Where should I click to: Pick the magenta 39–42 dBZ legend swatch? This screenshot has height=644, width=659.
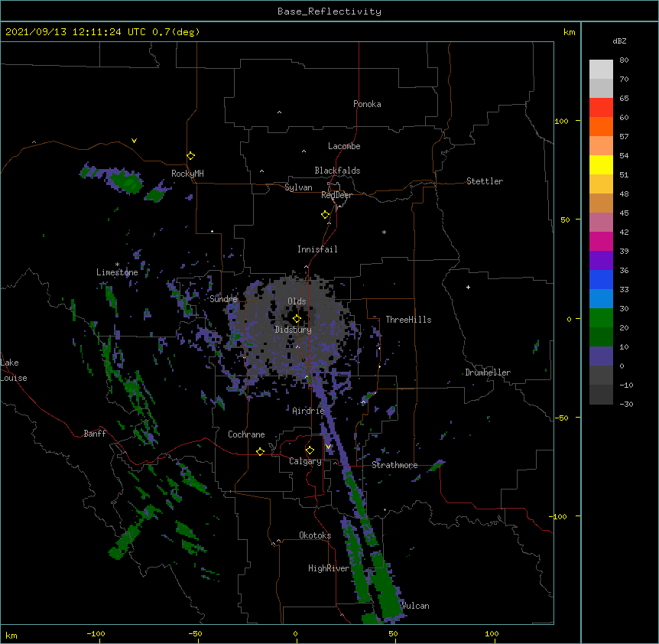(x=601, y=241)
